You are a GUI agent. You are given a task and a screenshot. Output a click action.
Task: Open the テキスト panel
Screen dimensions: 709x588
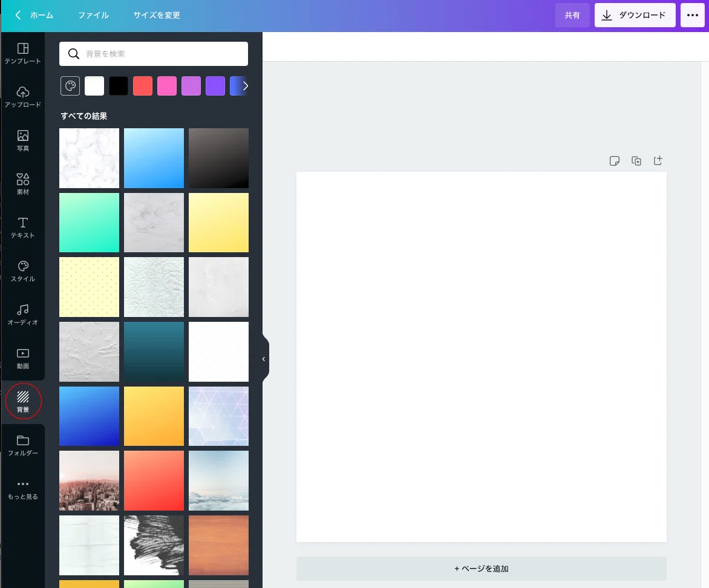click(x=22, y=227)
